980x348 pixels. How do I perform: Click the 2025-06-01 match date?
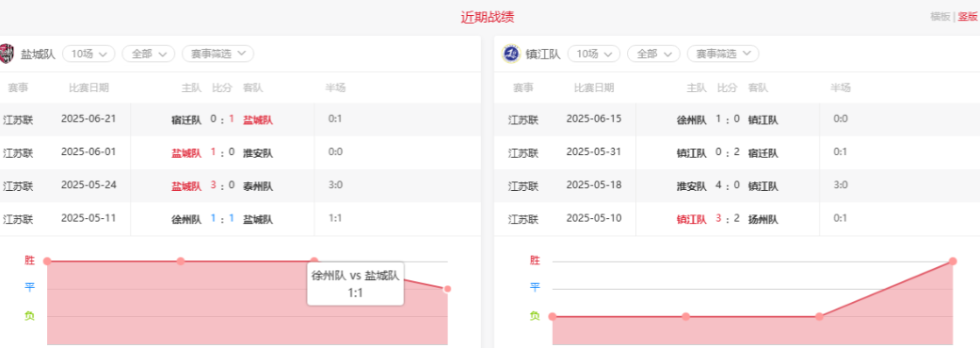coord(88,151)
